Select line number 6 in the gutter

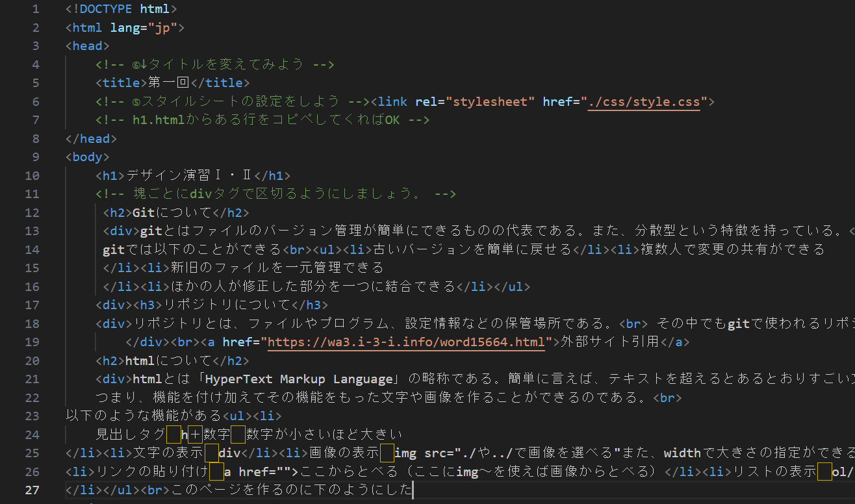coord(35,101)
